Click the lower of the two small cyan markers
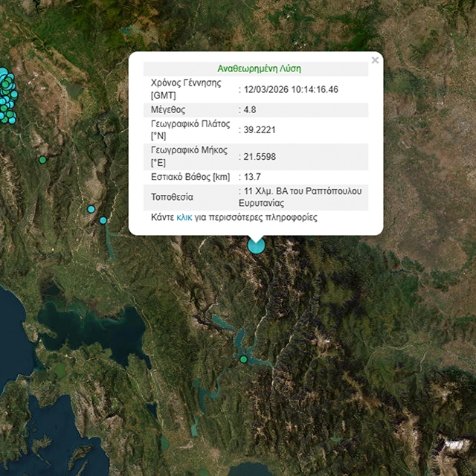 point(103,220)
